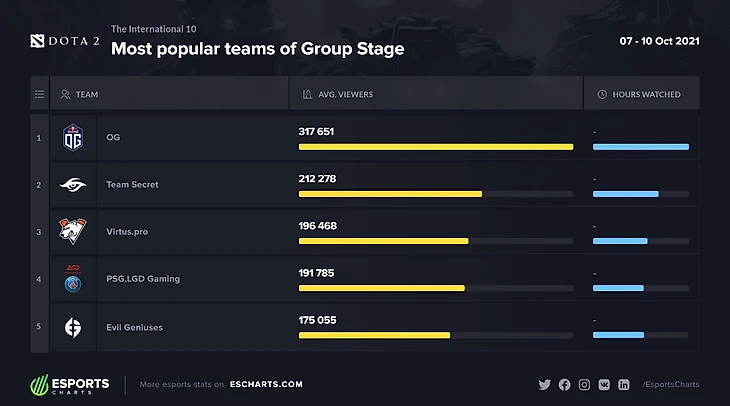
Task: Click the Instagram icon
Action: tap(585, 384)
